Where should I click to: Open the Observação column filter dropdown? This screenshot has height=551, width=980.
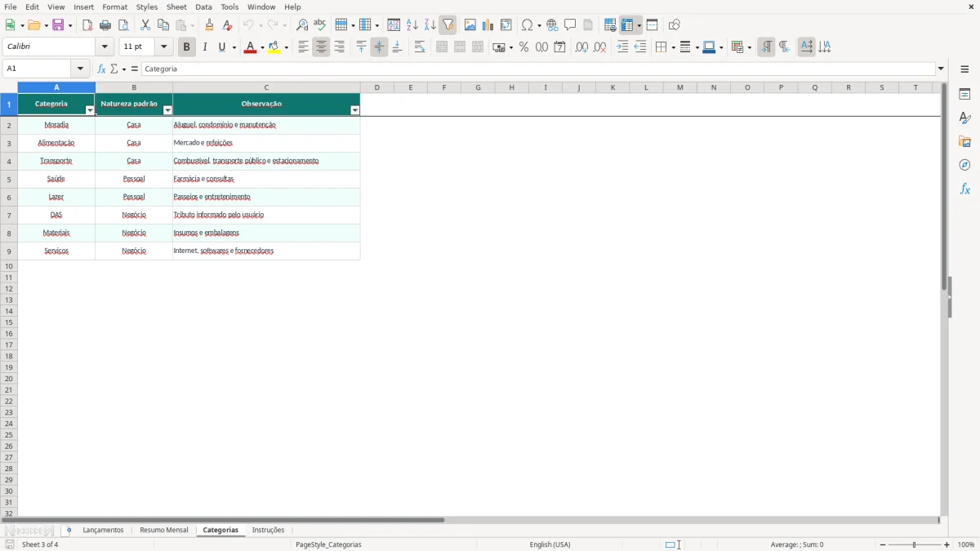[354, 110]
